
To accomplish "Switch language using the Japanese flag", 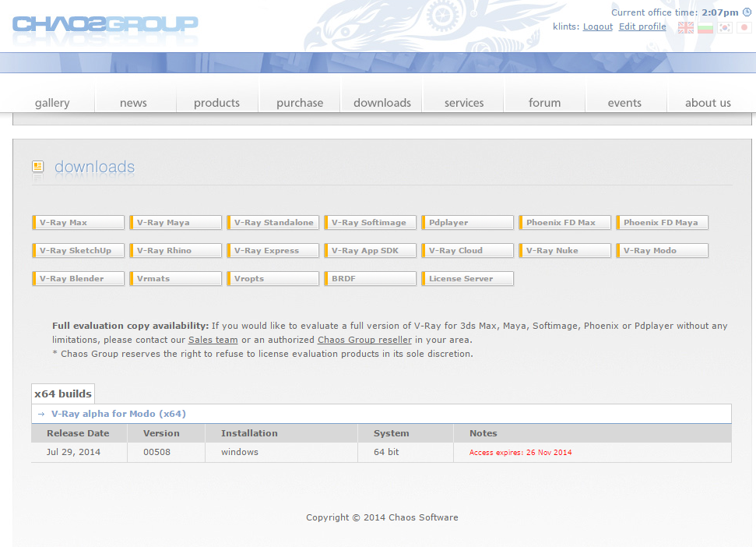I will pyautogui.click(x=744, y=27).
